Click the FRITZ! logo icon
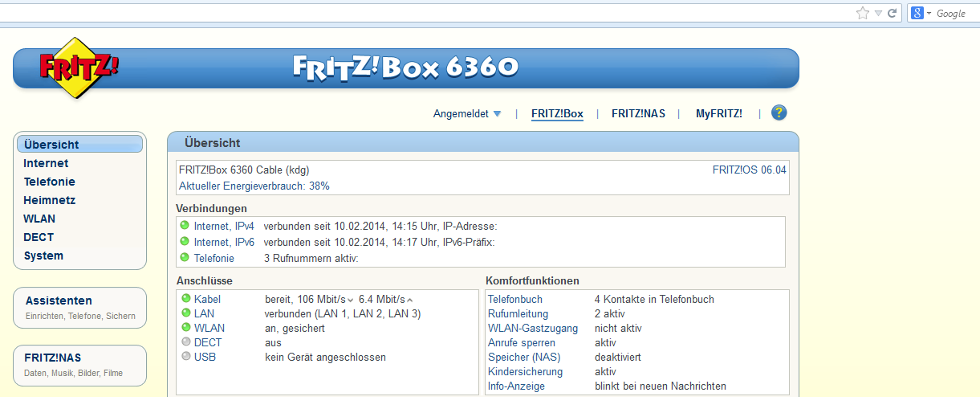The image size is (980, 413). (78, 67)
